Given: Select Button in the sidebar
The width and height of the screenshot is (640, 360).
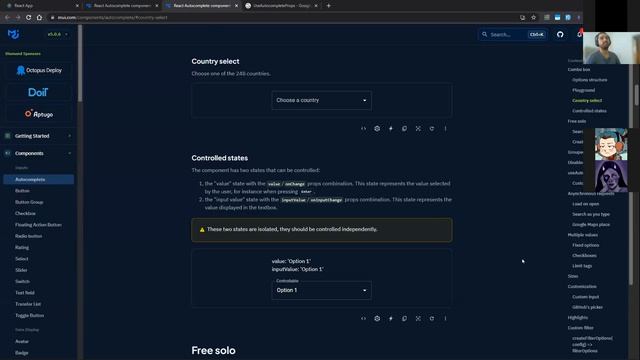Looking at the screenshot, I should (x=22, y=191).
